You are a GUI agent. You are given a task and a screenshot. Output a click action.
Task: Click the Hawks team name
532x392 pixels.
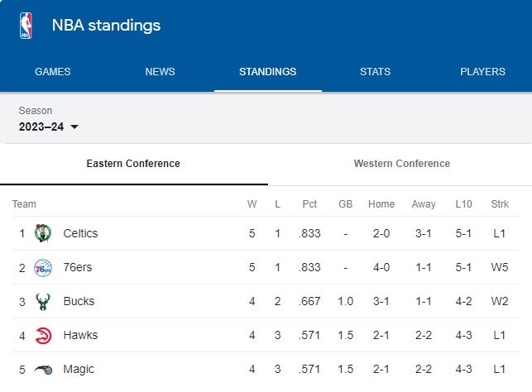pos(80,335)
